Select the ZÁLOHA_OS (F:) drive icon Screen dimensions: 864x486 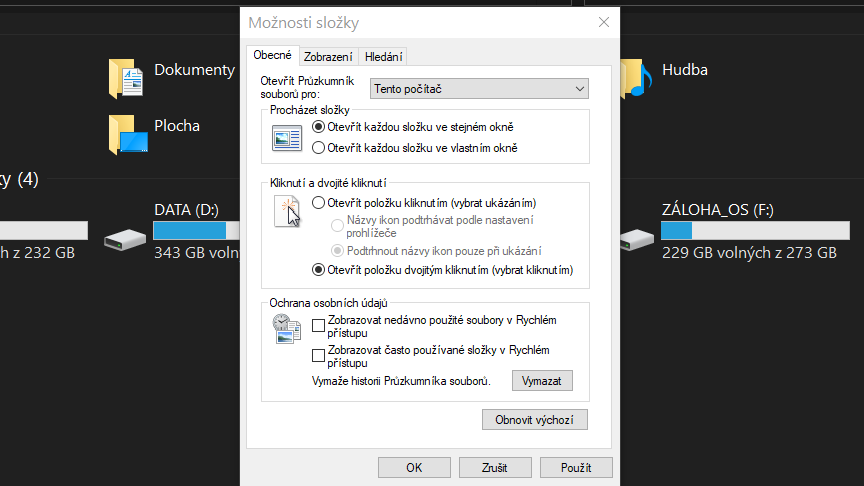(x=636, y=238)
